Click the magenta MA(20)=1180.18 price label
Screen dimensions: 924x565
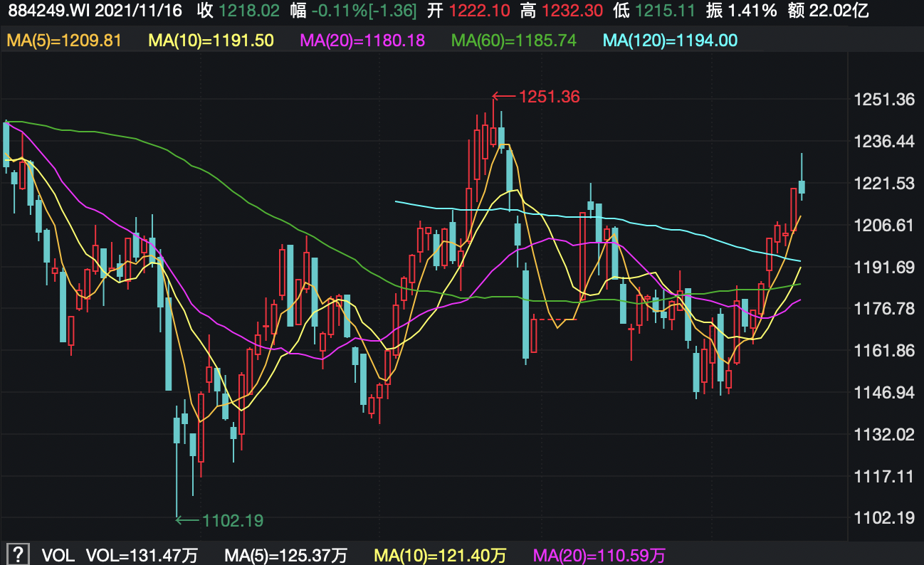363,41
